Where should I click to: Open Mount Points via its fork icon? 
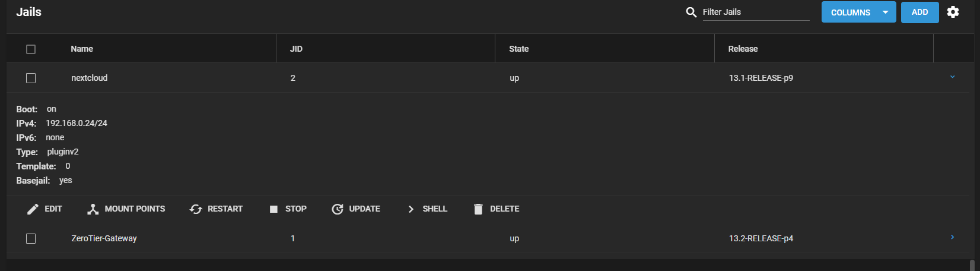pyautogui.click(x=93, y=209)
